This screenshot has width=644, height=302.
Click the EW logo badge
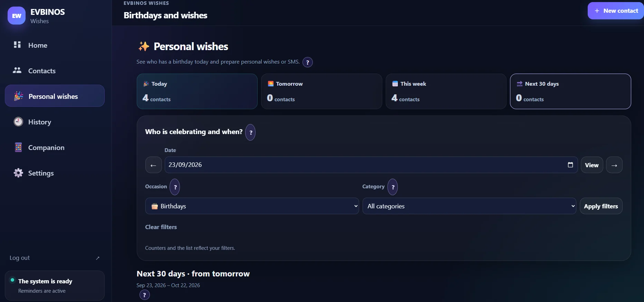pyautogui.click(x=17, y=16)
